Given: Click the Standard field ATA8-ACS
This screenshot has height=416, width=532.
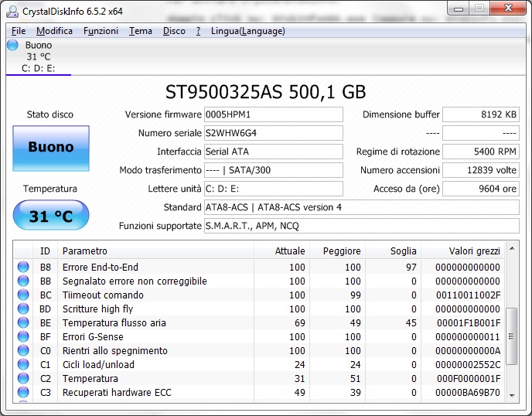Looking at the screenshot, I should point(362,207).
